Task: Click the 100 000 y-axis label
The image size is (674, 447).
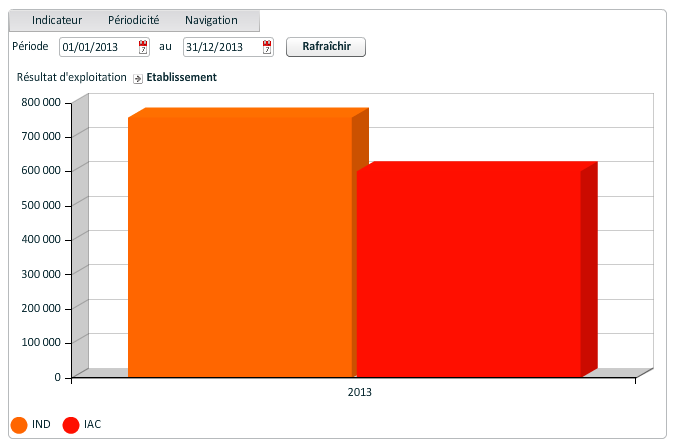Action: (41, 342)
